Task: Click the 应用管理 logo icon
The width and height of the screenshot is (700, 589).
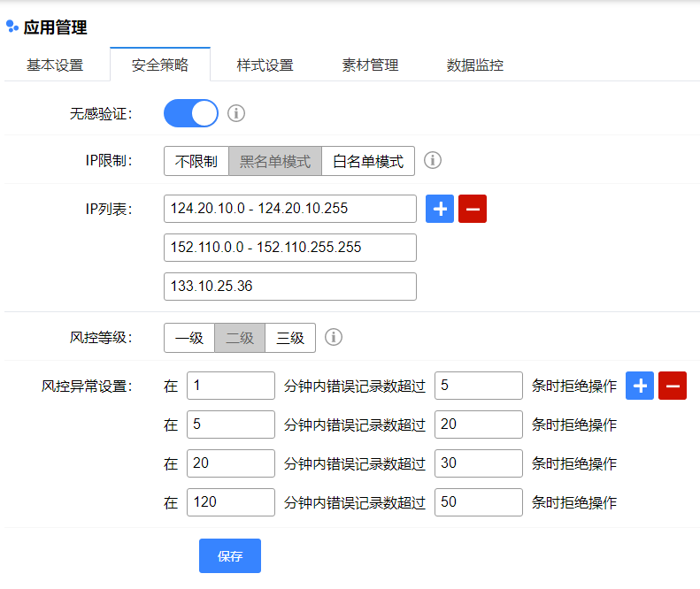Action: click(x=12, y=27)
